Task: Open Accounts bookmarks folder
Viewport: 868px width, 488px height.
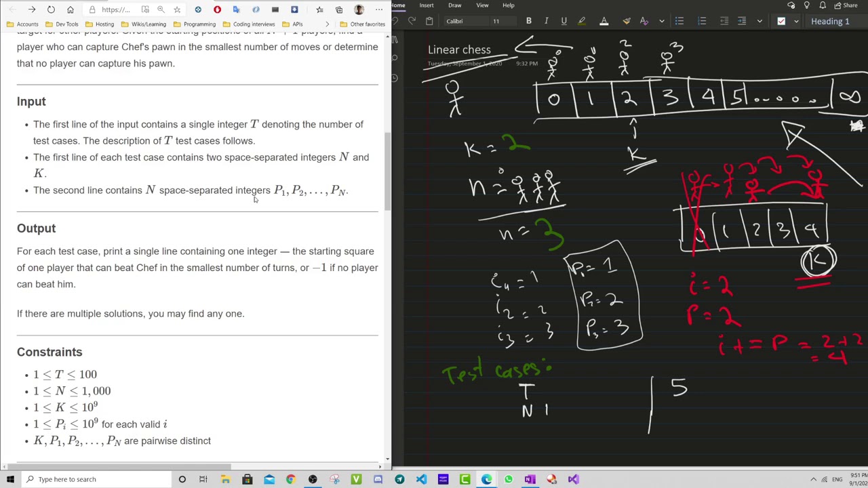Action: pos(22,24)
